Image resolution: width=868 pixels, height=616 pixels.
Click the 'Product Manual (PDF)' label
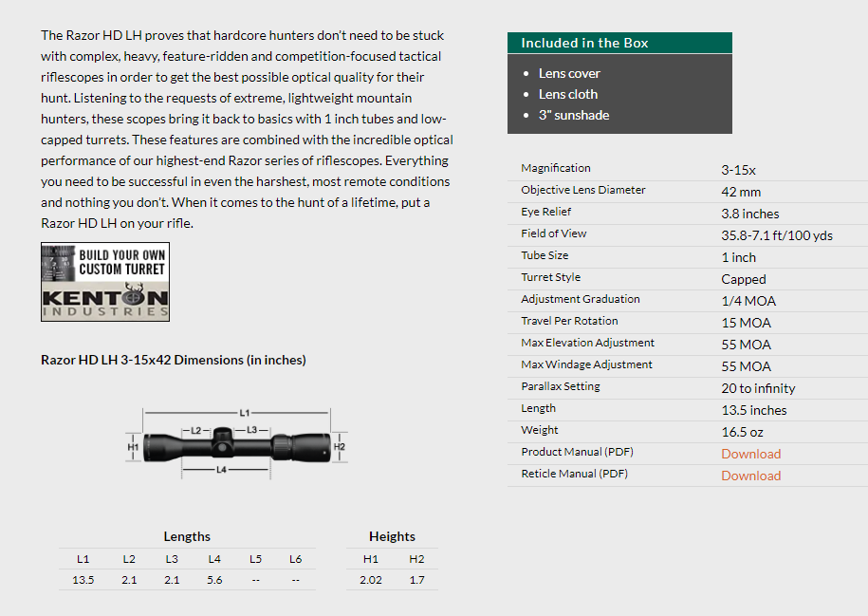[x=577, y=452]
